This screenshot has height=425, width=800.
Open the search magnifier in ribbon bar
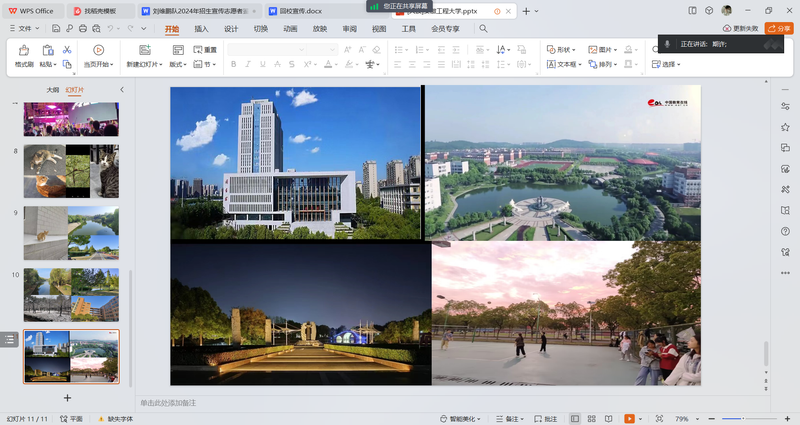point(483,29)
